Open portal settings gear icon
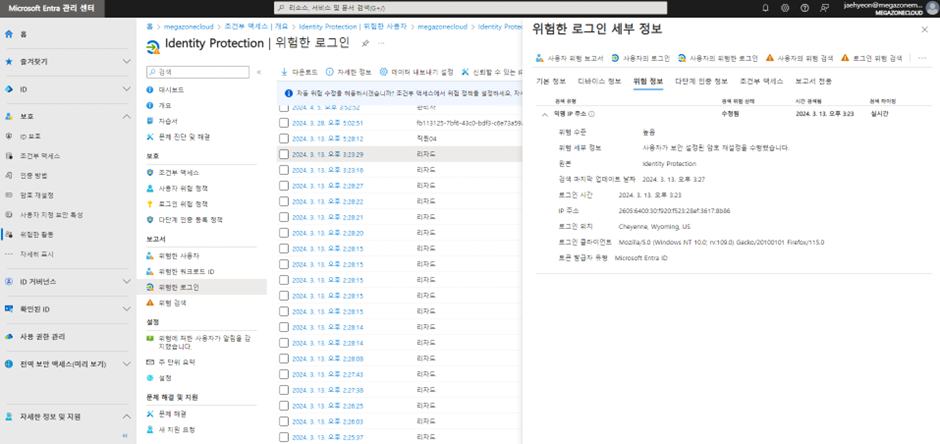 pyautogui.click(x=785, y=8)
